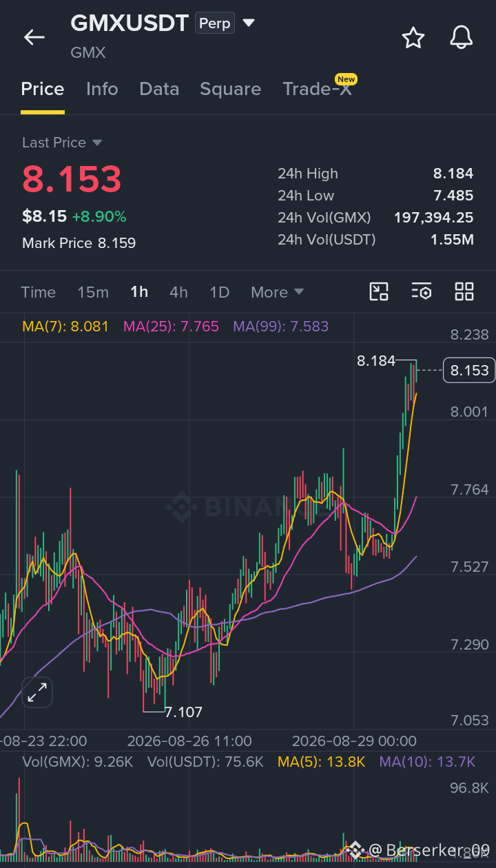Tap the +8.90% change value

point(99,217)
